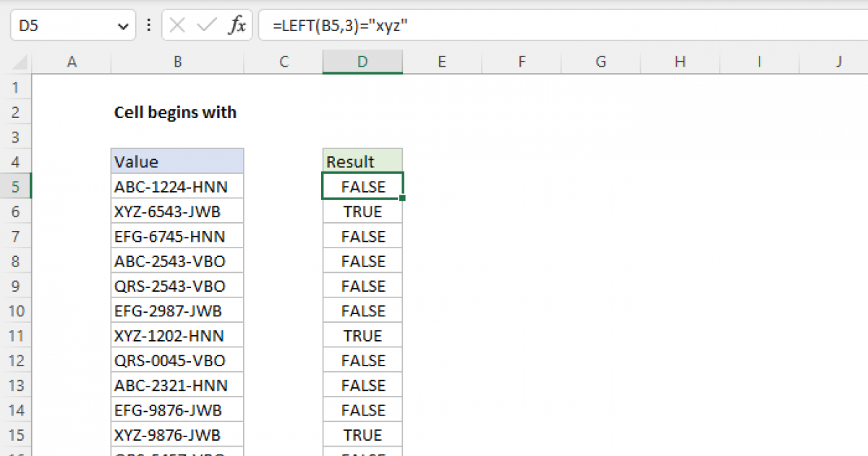Select column J header
Image resolution: width=868 pixels, height=456 pixels.
(x=838, y=62)
